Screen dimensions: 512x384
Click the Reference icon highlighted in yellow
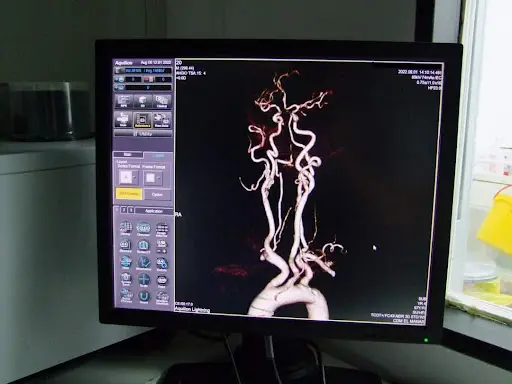(x=142, y=120)
